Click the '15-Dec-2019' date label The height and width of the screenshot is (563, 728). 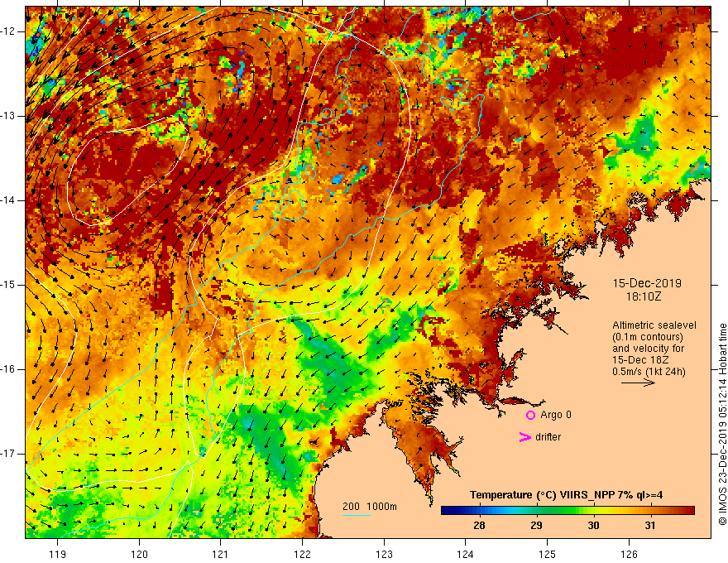pos(647,283)
